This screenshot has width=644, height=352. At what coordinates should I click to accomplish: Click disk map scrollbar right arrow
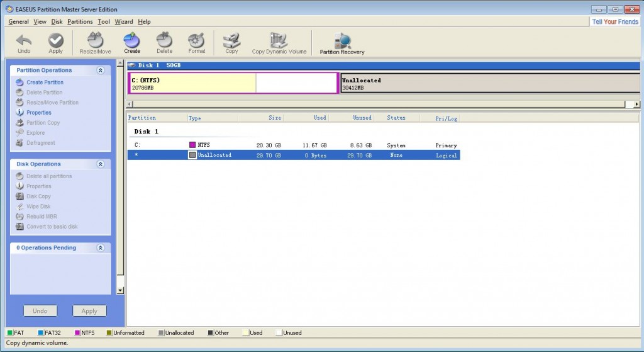click(x=636, y=104)
